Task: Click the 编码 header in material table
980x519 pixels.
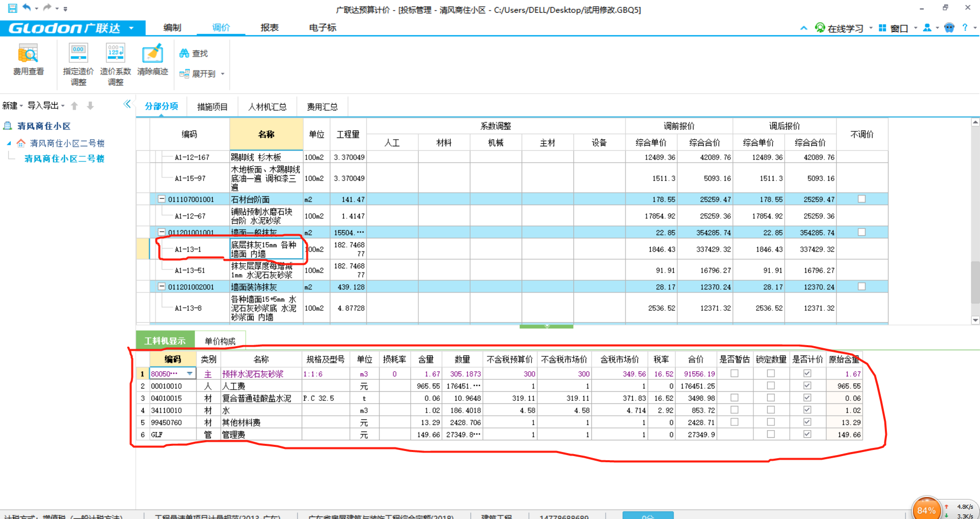Action: tap(173, 359)
